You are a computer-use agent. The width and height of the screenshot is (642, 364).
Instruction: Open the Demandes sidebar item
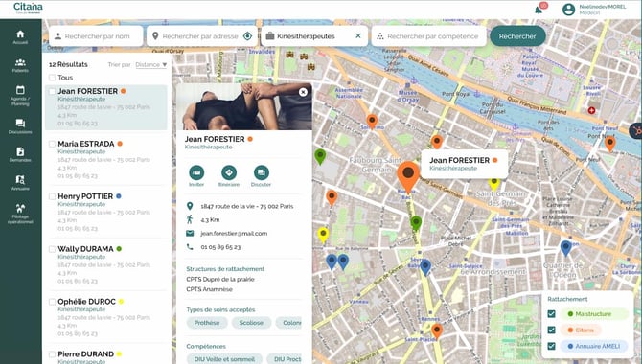pyautogui.click(x=20, y=154)
